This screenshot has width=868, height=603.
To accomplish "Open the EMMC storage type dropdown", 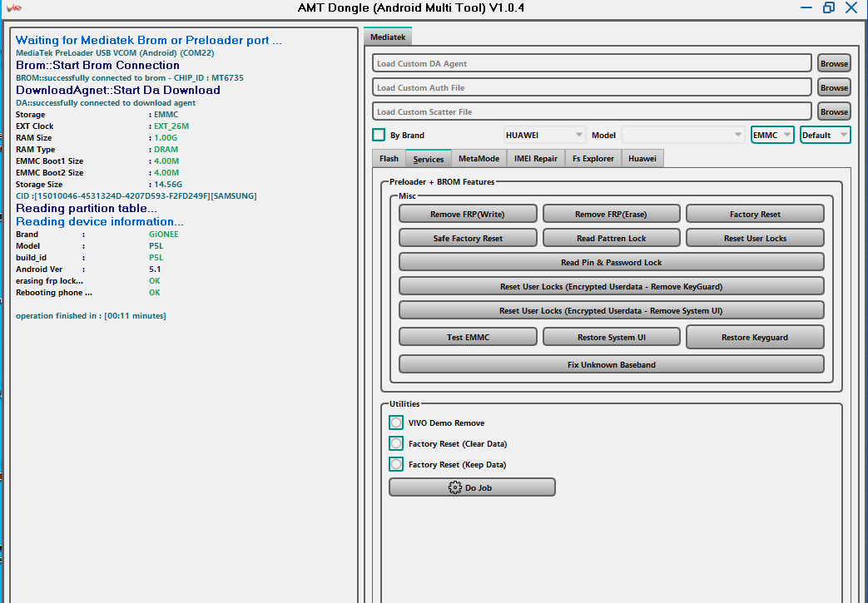I will coord(771,135).
